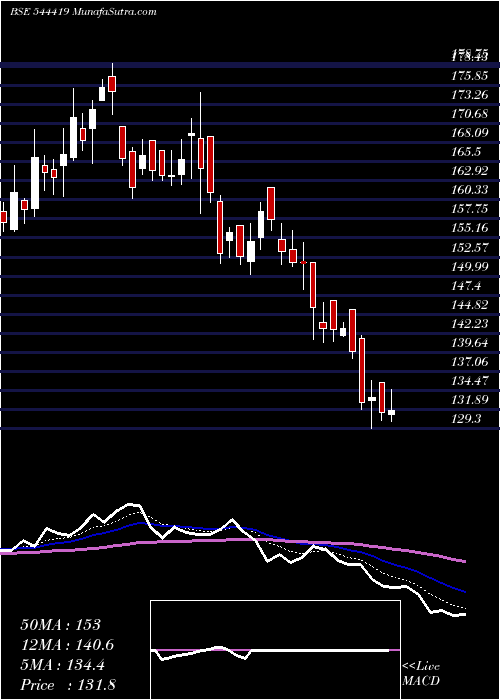This screenshot has height=700, width=500.
Task: Click the '50MA : 153' readout
Action: 61,625
